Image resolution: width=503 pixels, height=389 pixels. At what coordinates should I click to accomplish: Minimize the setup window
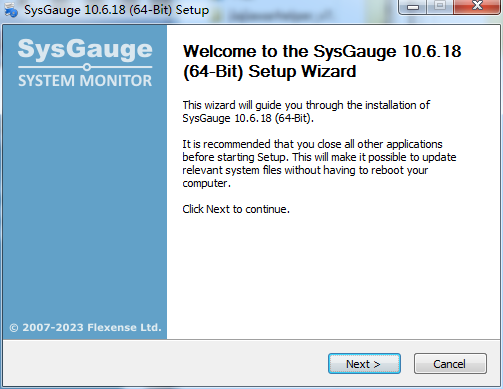(413, 7)
